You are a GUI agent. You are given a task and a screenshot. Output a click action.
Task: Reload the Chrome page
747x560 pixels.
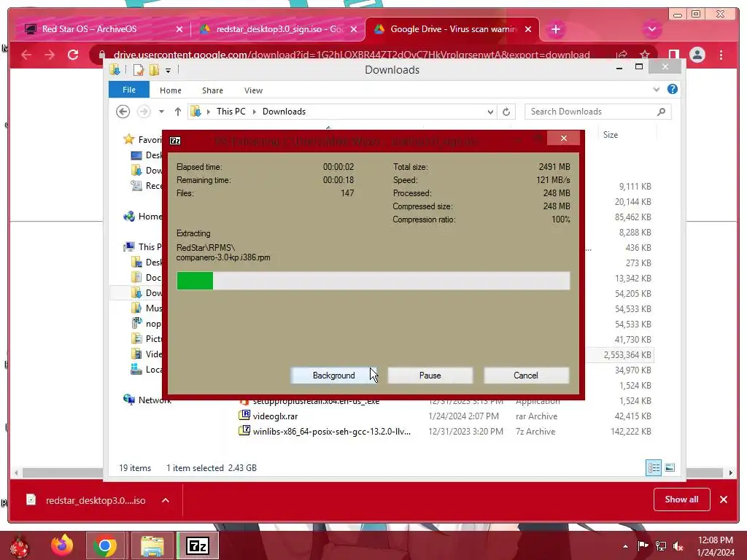(73, 55)
